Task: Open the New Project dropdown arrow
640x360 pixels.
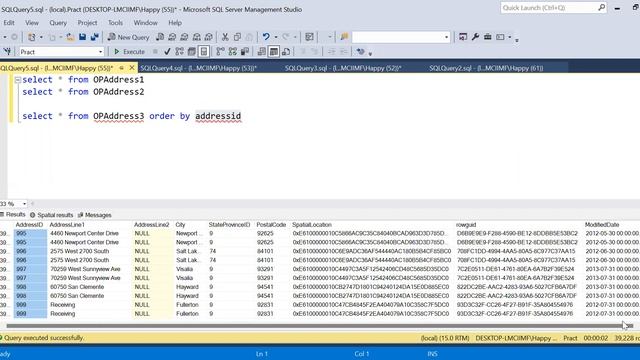Action: (41, 37)
